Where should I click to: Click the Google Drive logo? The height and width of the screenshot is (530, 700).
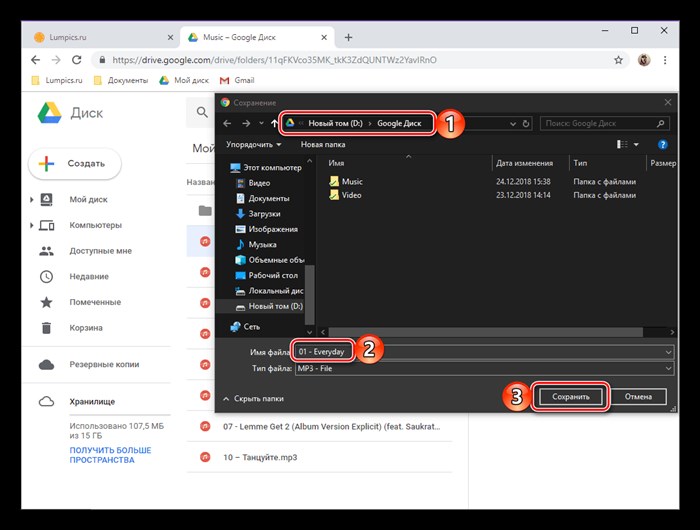[x=50, y=113]
